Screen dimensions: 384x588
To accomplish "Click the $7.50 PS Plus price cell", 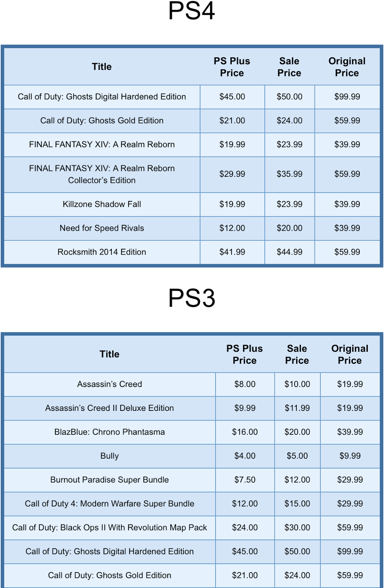I will (x=245, y=480).
